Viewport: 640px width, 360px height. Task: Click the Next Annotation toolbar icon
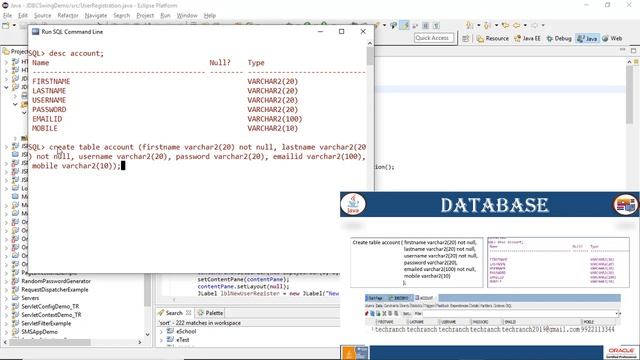point(470,25)
